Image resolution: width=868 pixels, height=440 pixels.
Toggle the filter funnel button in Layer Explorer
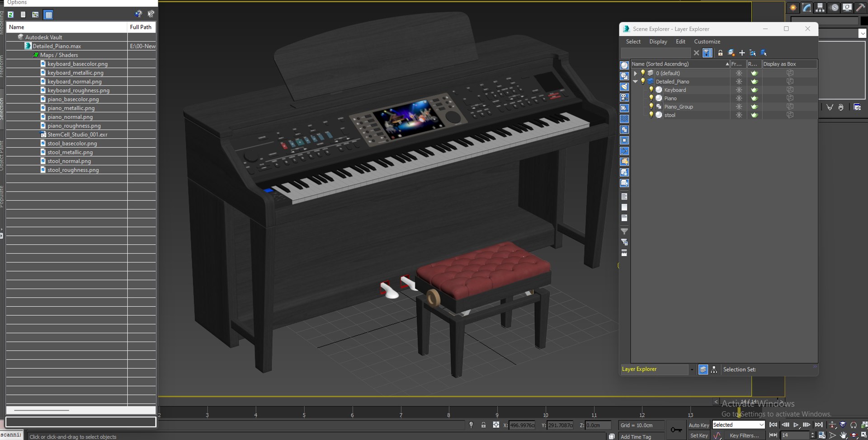click(707, 53)
